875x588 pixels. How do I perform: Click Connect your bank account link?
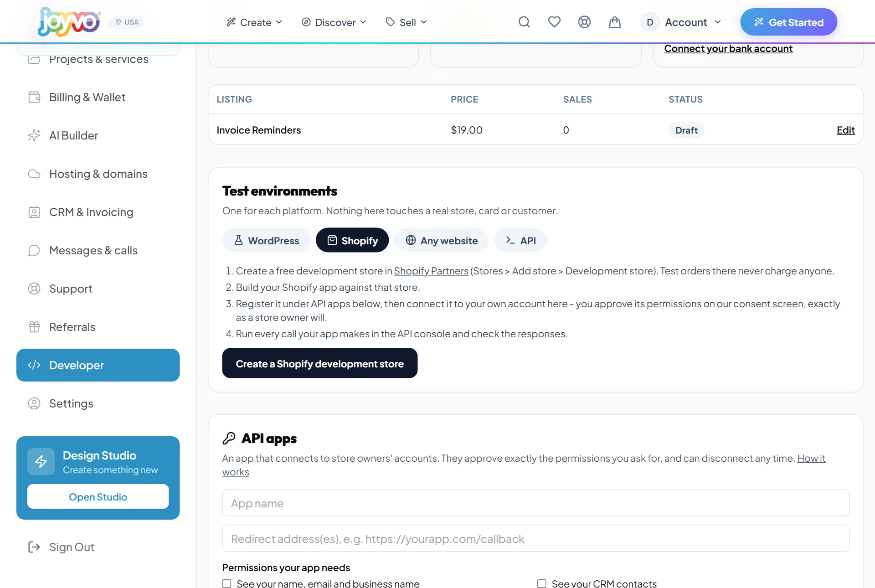click(x=728, y=48)
